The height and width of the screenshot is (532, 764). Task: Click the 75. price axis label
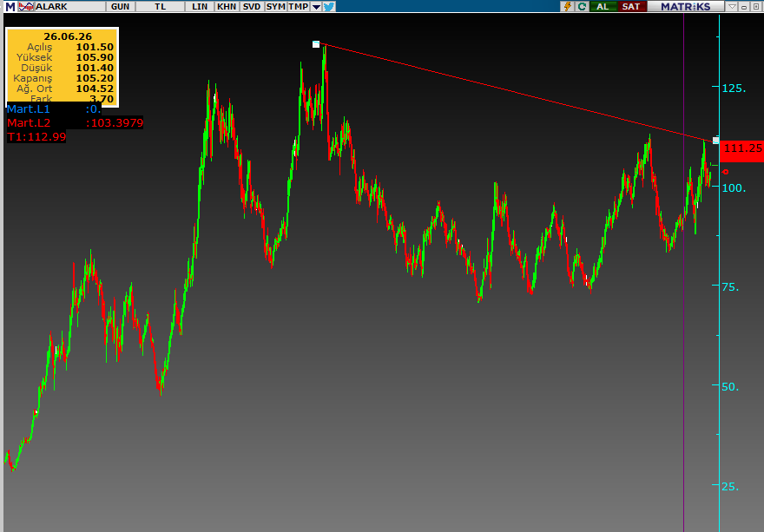[x=730, y=287]
